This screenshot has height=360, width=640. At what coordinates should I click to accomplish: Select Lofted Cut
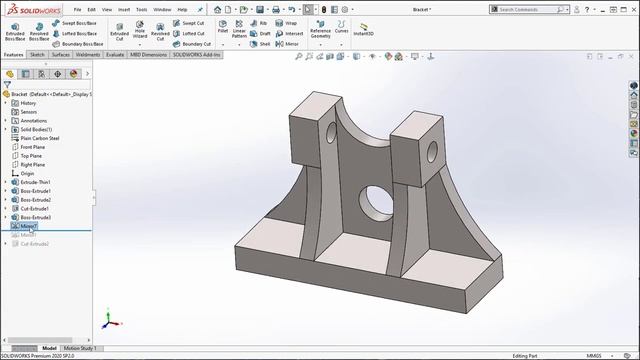[x=189, y=33]
